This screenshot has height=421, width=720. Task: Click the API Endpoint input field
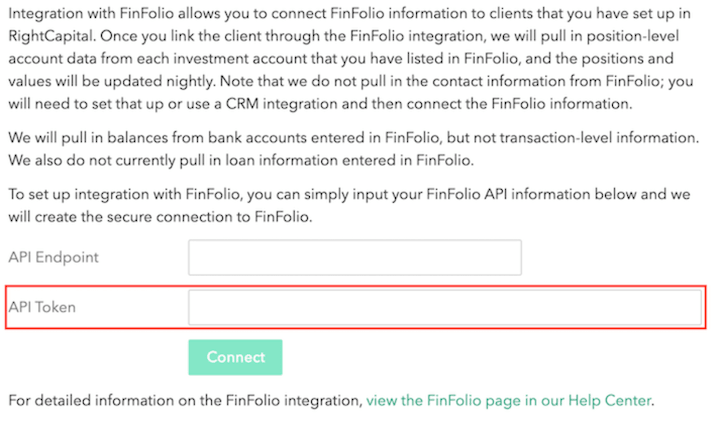pyautogui.click(x=354, y=258)
